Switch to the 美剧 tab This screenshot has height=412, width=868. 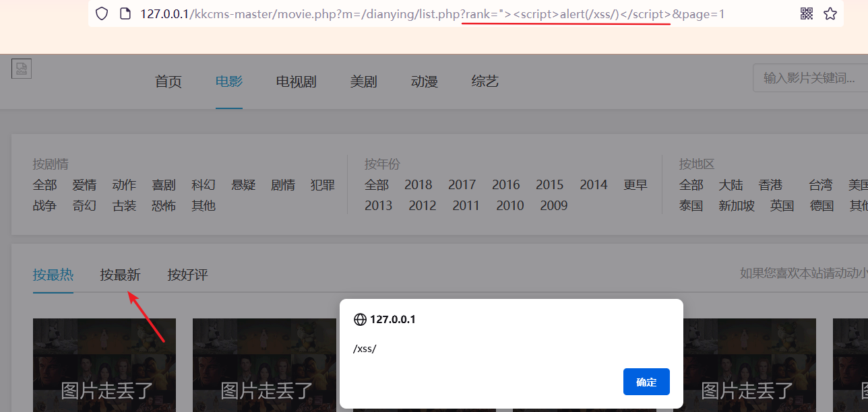[363, 81]
